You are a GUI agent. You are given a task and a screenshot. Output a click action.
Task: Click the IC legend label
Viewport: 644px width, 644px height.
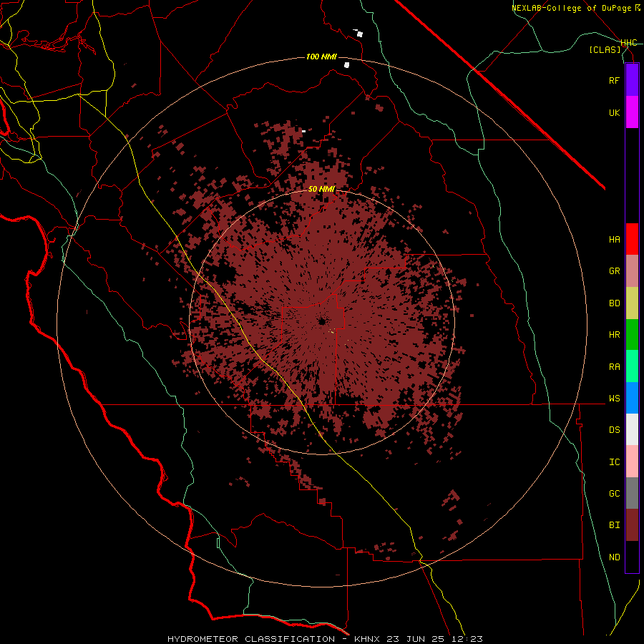614,462
